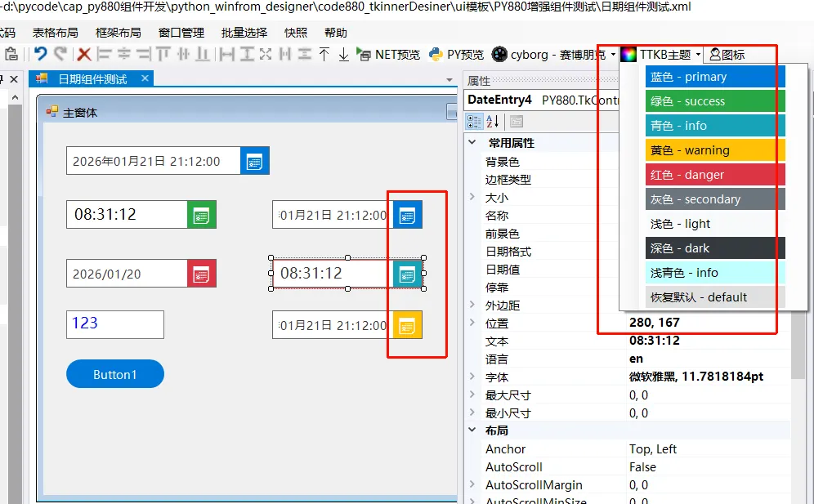Click the 图标 icon button
814x504 pixels.
coord(727,54)
